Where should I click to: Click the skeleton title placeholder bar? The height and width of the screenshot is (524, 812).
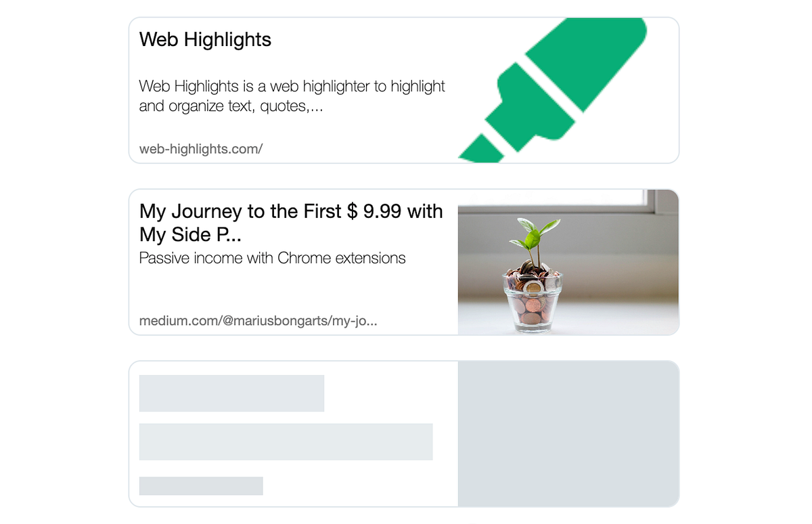231,393
